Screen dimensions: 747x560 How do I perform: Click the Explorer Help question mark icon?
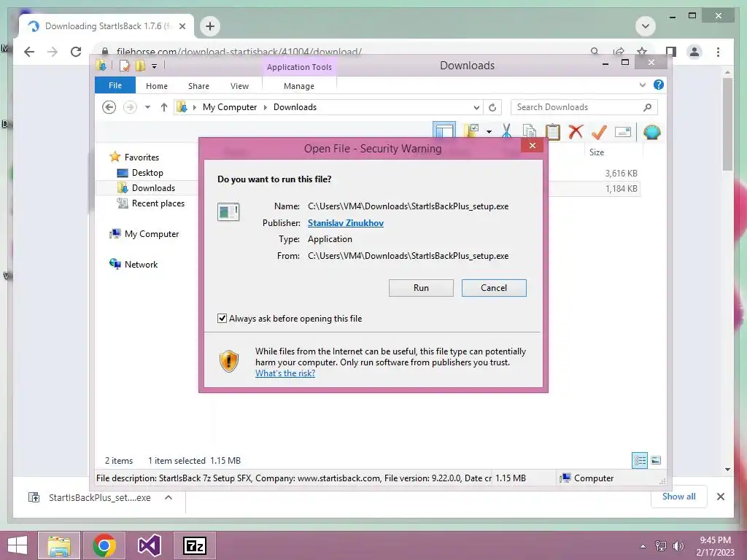(659, 85)
